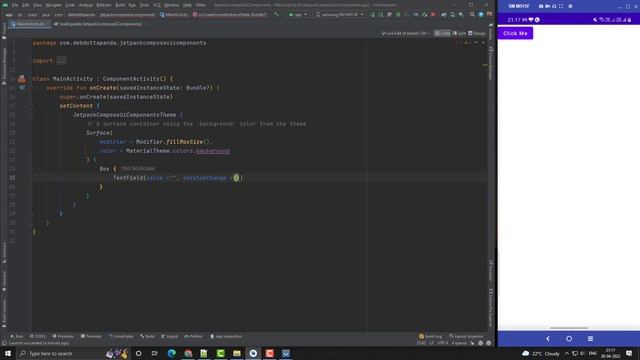The height and width of the screenshot is (360, 640).
Task: Click the Run app icon in toolbar
Action: 372,14
